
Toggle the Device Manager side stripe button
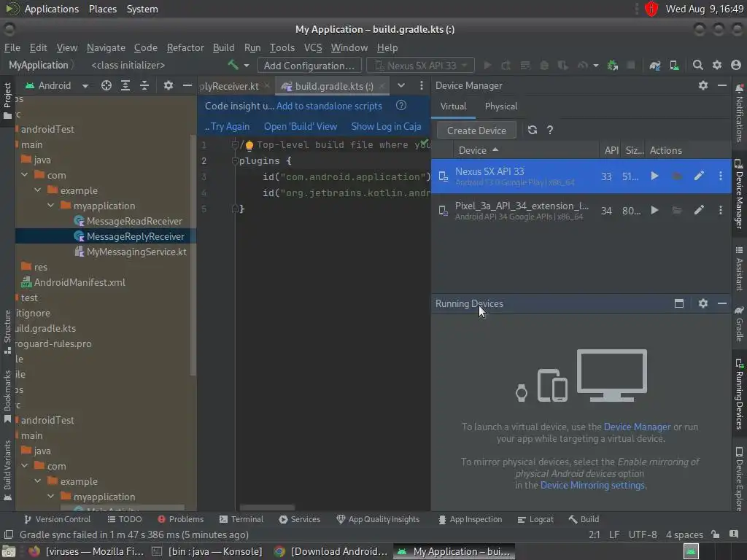(740, 193)
